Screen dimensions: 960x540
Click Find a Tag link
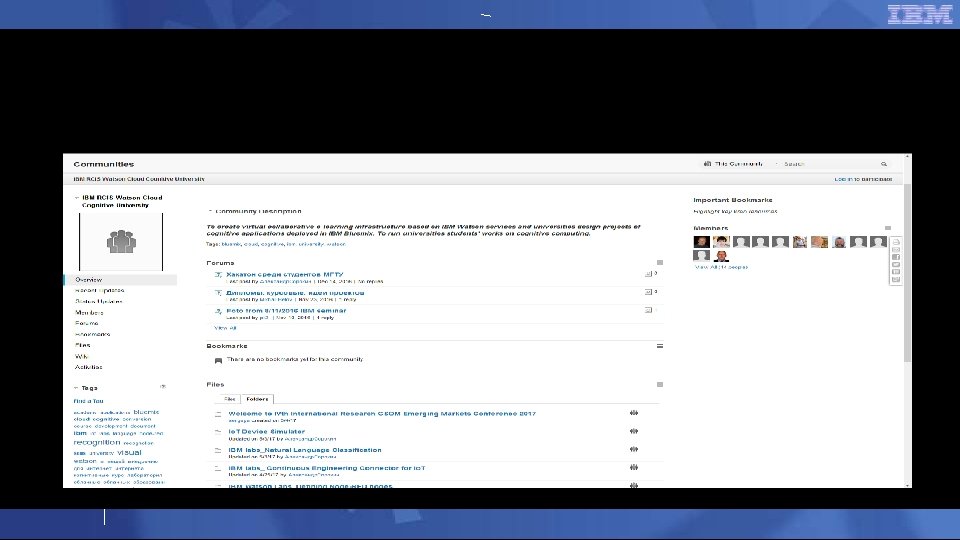tap(88, 401)
